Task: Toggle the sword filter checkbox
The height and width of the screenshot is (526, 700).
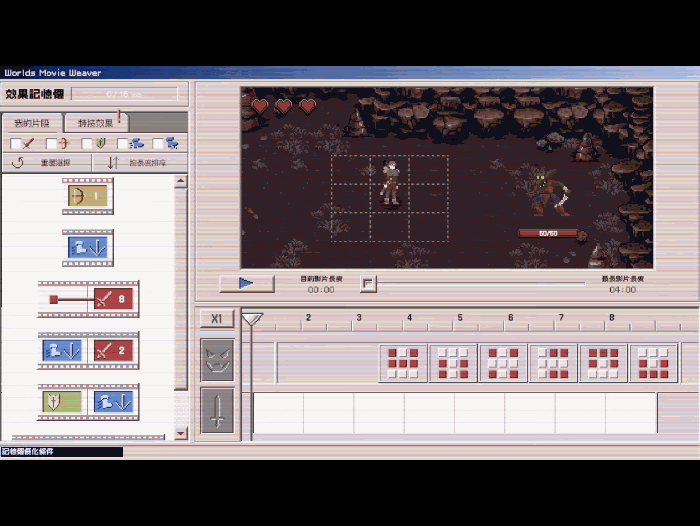Action: 17,144
